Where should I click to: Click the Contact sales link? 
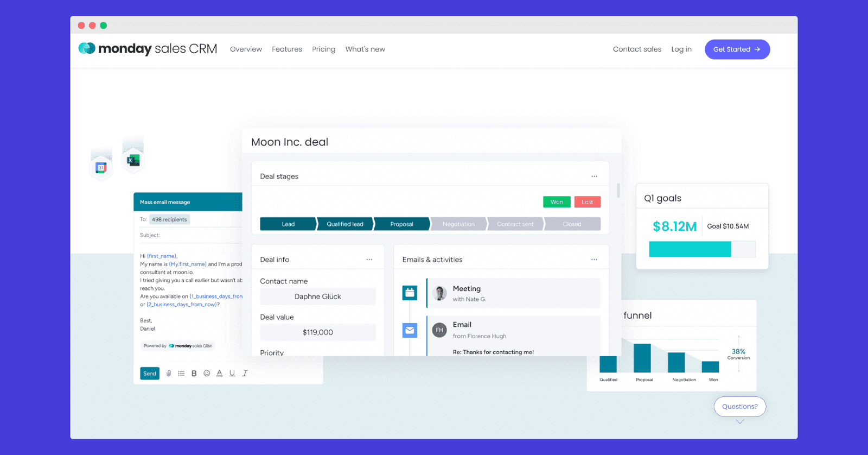pyautogui.click(x=637, y=49)
